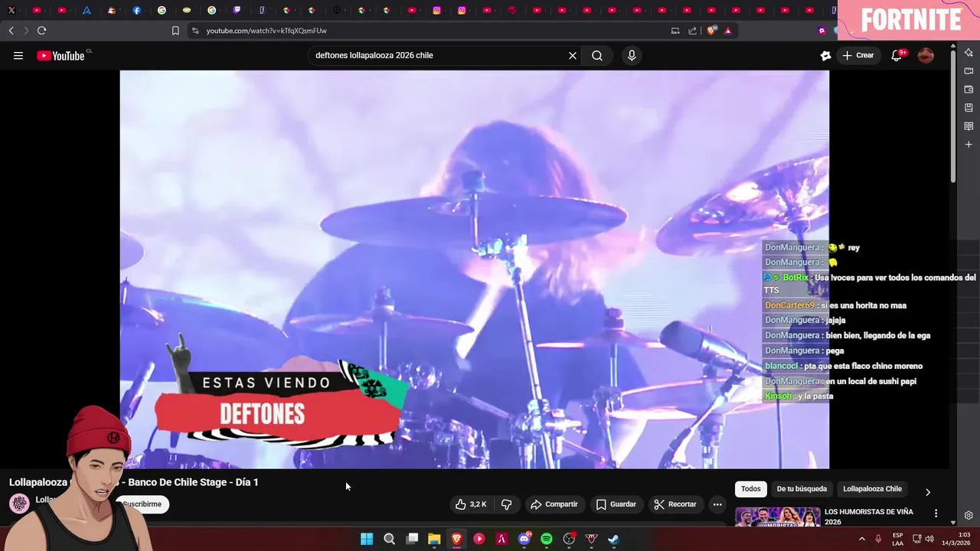Select the Todos filter chip
Viewport: 980px width, 551px height.
(751, 489)
